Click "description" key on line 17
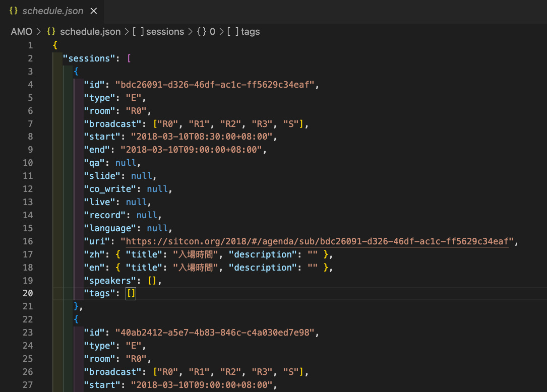 (x=263, y=254)
